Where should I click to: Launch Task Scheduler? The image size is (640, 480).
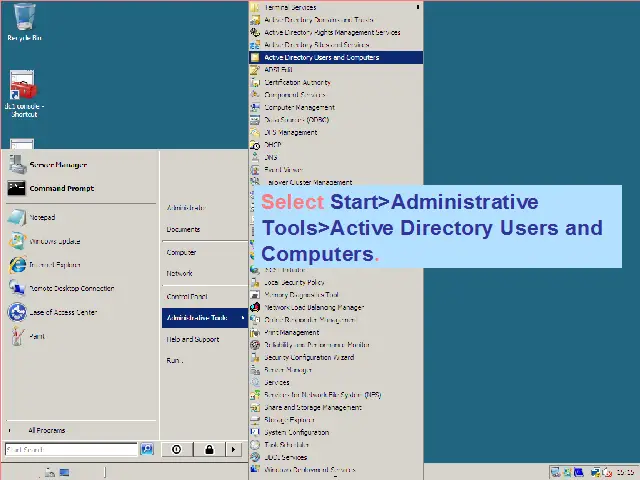point(336,445)
